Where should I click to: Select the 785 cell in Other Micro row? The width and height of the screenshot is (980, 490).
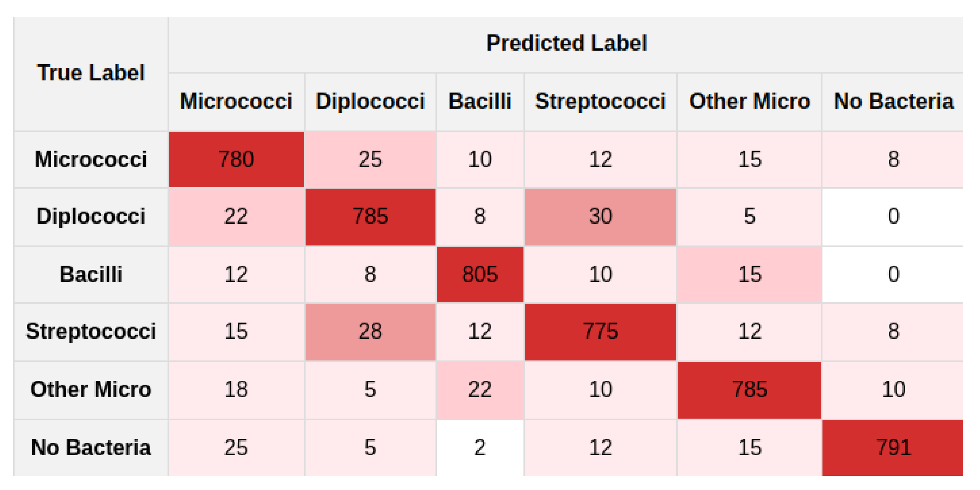(749, 389)
